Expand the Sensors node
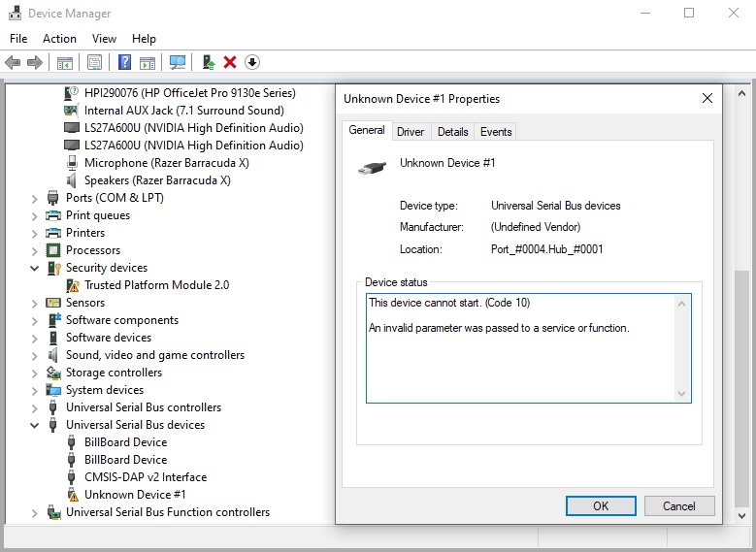This screenshot has width=756, height=552. 34,304
